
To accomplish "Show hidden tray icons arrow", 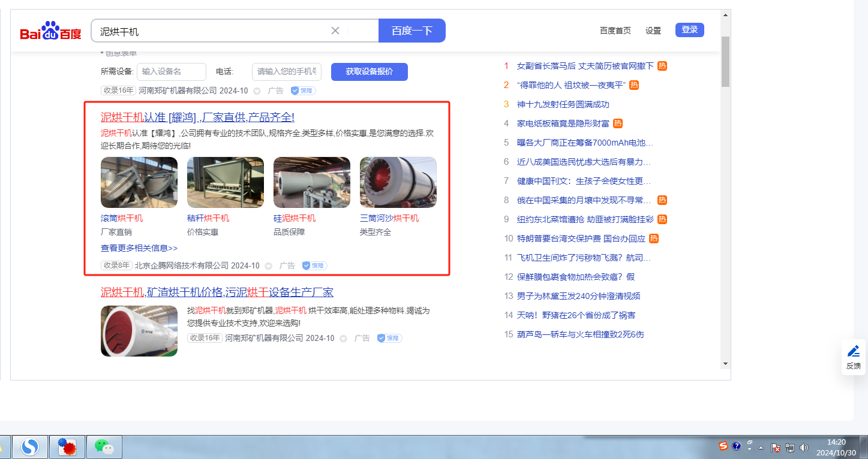I will (761, 448).
